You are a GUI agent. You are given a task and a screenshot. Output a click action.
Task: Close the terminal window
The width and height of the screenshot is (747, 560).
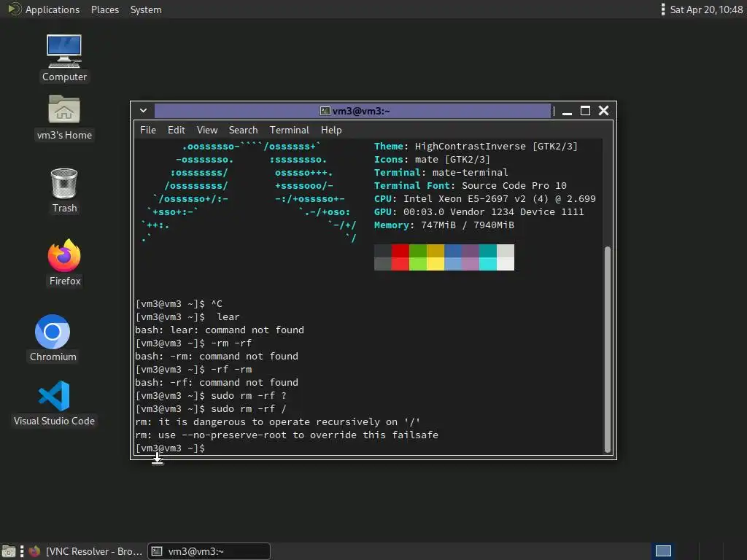click(603, 111)
